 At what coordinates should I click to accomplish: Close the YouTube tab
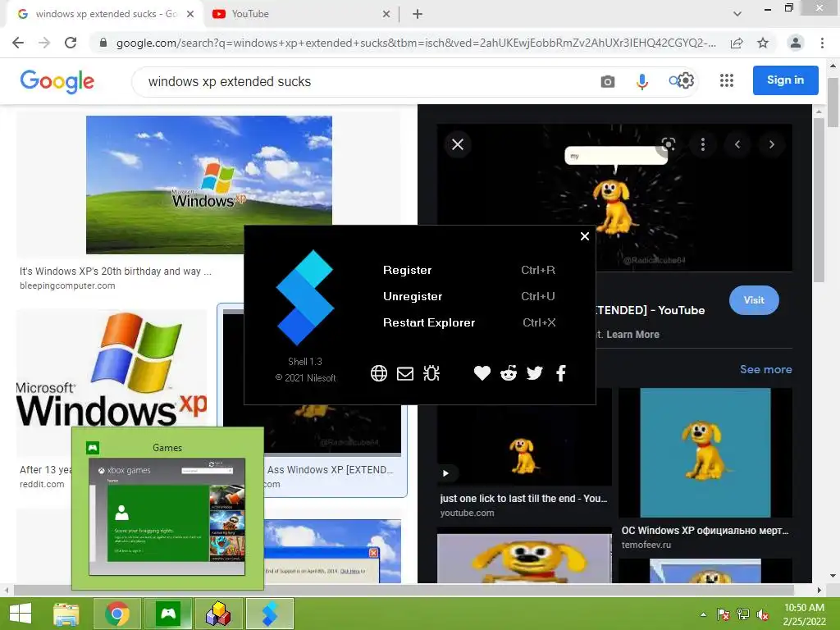(x=386, y=15)
